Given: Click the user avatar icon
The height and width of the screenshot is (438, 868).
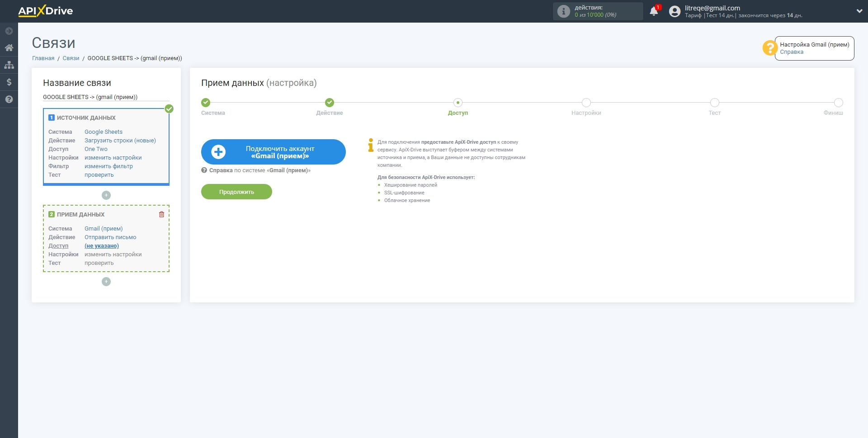Looking at the screenshot, I should (675, 11).
